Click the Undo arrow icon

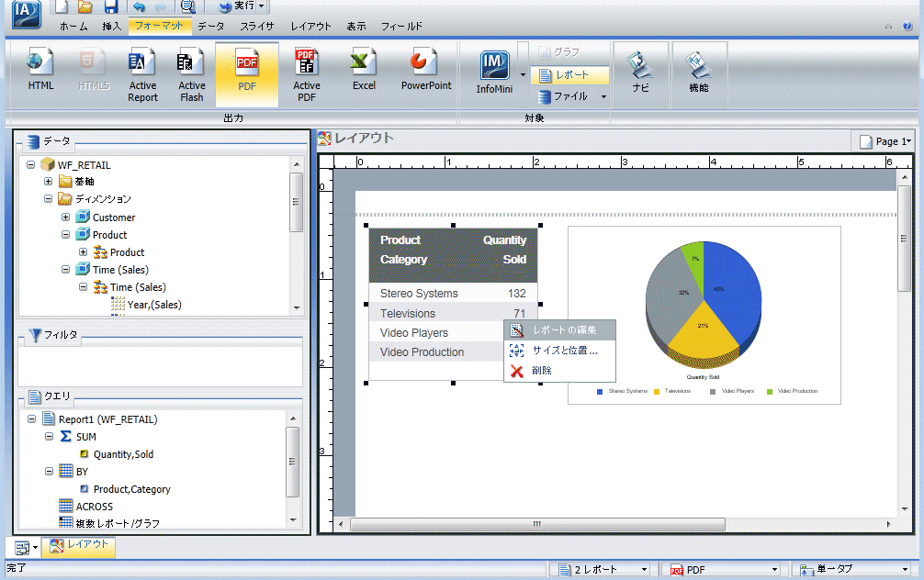pos(139,6)
